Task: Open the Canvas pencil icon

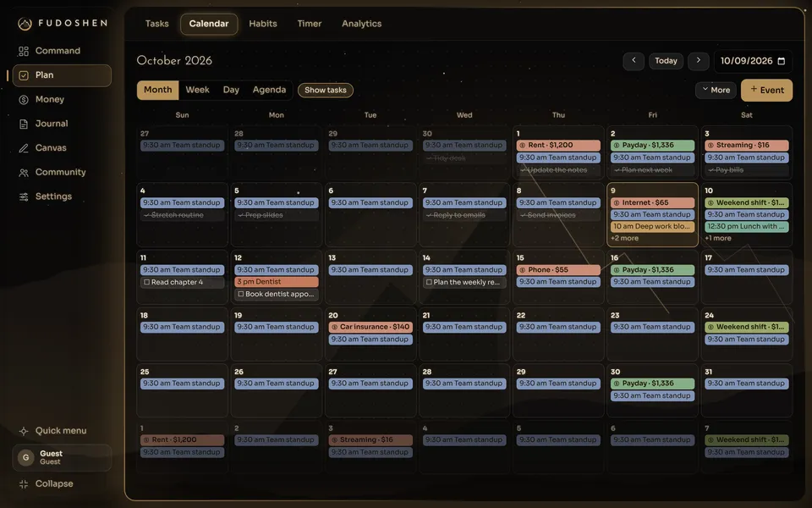Action: tap(24, 148)
